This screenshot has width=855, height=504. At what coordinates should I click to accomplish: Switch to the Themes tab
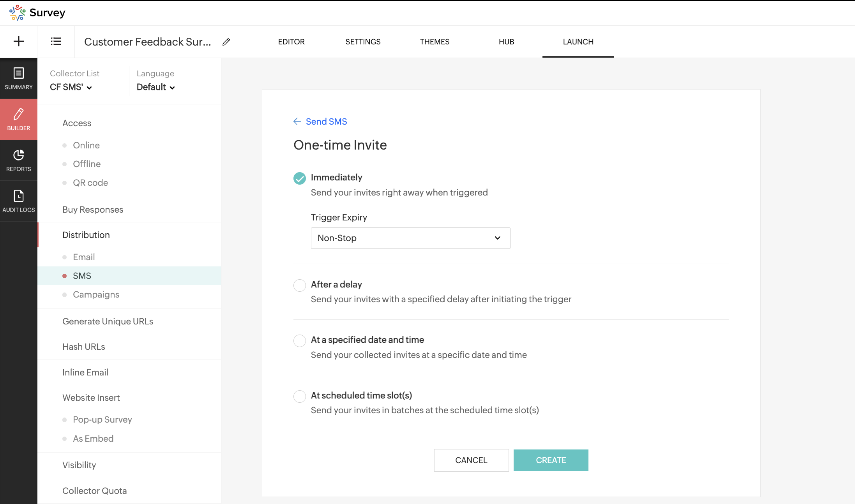435,42
